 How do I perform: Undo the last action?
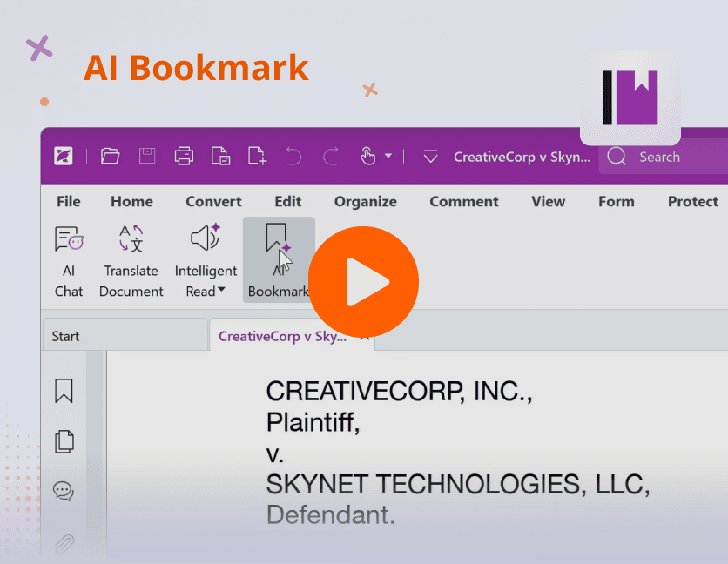coord(294,157)
